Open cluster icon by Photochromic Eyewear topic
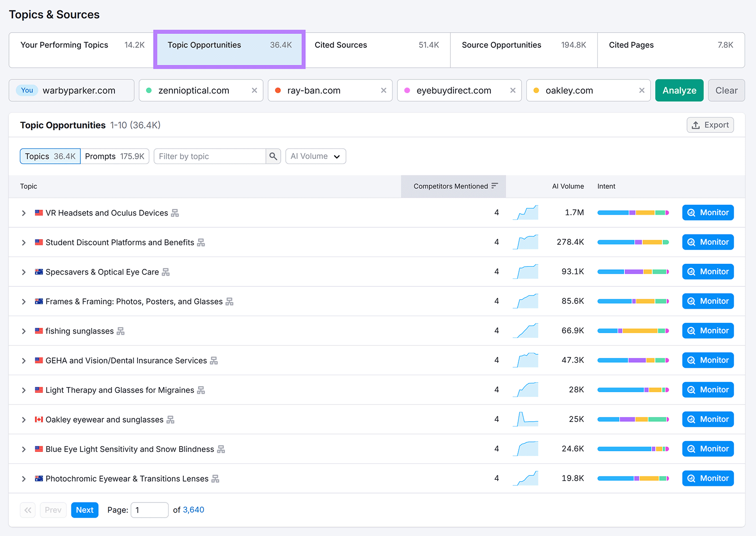Image resolution: width=756 pixels, height=536 pixels. coord(215,479)
